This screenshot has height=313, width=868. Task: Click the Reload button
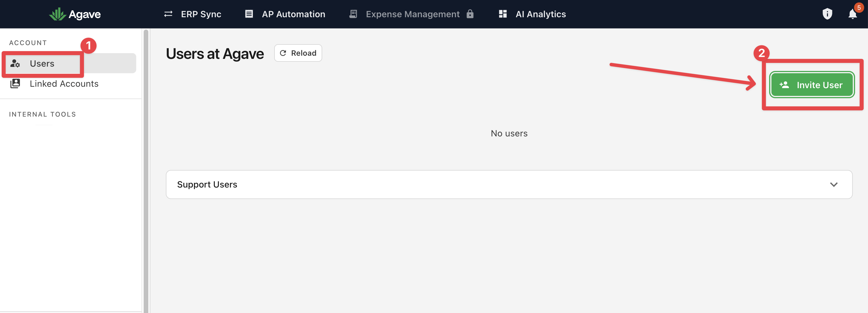pyautogui.click(x=298, y=53)
